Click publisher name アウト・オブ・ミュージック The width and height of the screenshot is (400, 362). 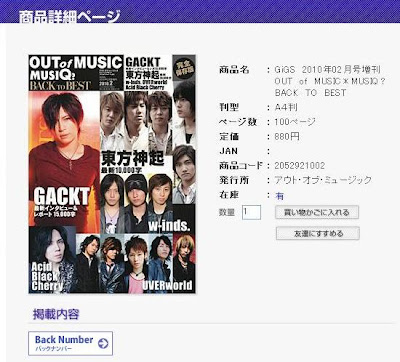[x=323, y=180]
